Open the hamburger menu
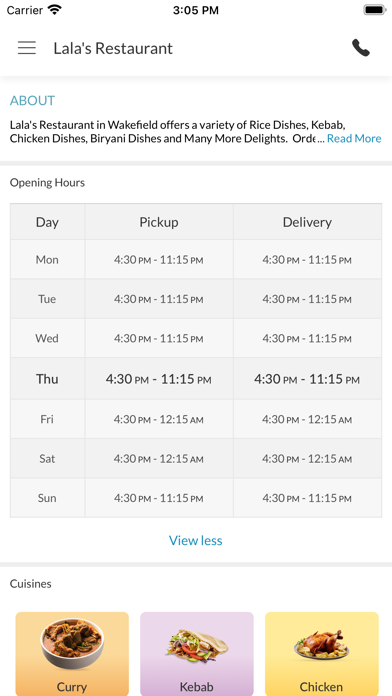The width and height of the screenshot is (392, 696). click(27, 48)
